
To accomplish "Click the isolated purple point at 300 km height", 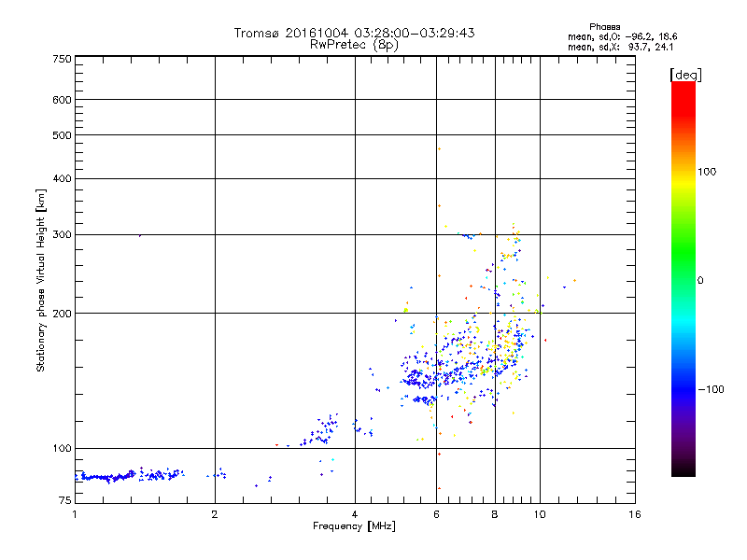I will point(139,235).
